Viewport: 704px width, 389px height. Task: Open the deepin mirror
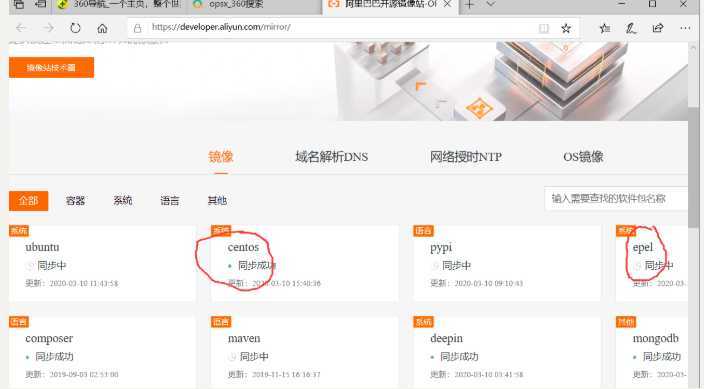[446, 339]
